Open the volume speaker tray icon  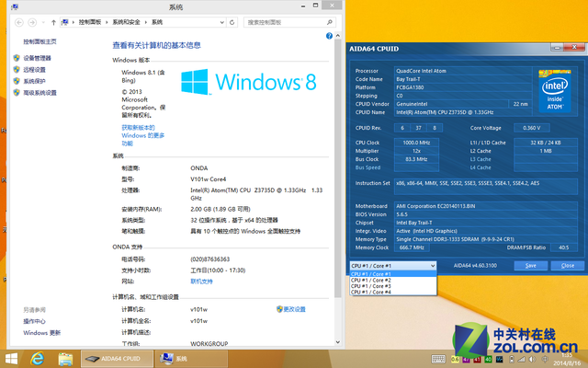[x=532, y=360]
